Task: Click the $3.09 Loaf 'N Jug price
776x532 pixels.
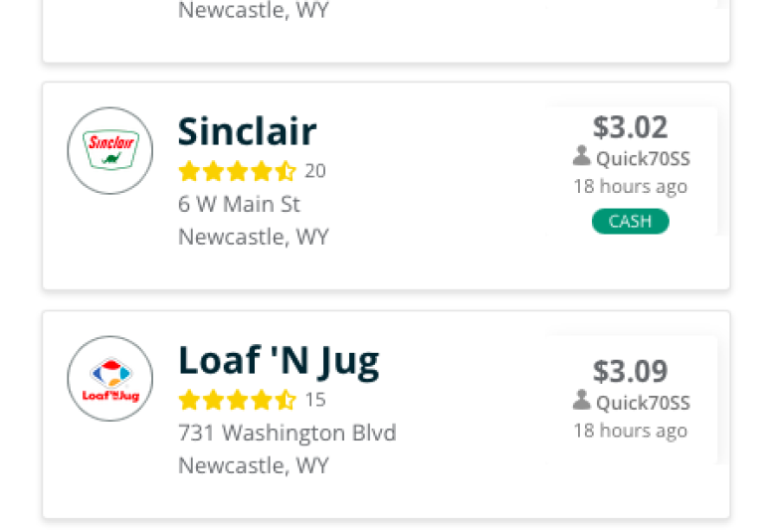Action: tap(630, 371)
